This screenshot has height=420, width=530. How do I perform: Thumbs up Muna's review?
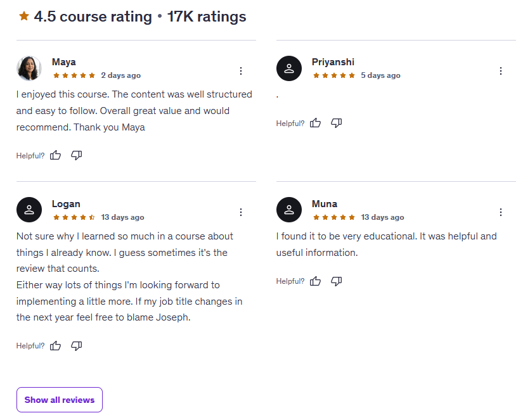316,281
